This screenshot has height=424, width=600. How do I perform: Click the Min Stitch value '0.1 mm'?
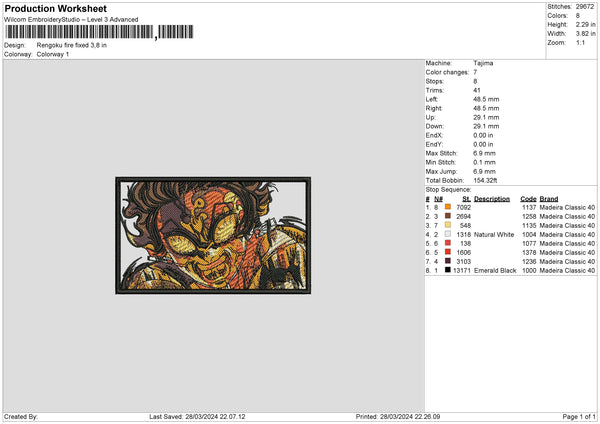pyautogui.click(x=484, y=162)
